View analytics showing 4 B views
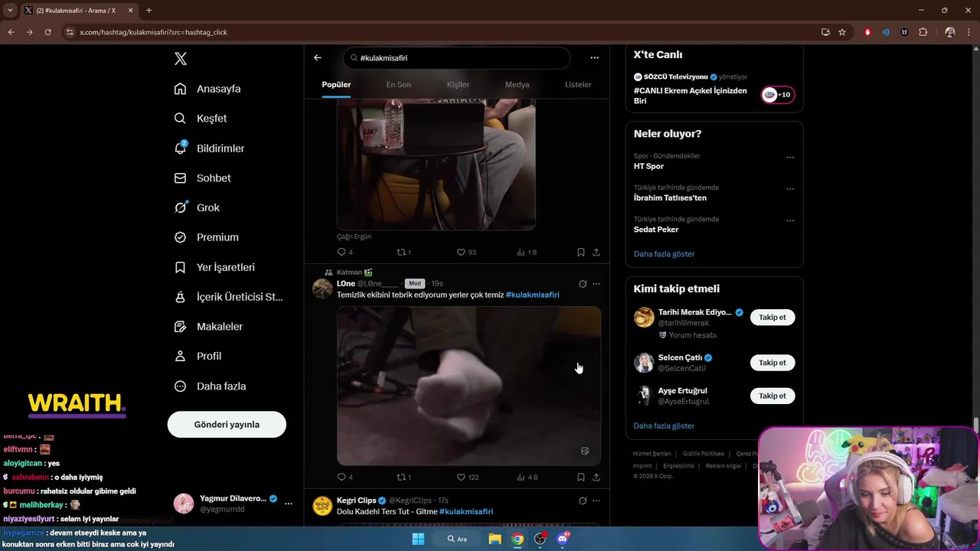Image resolution: width=980 pixels, height=551 pixels. point(527,477)
